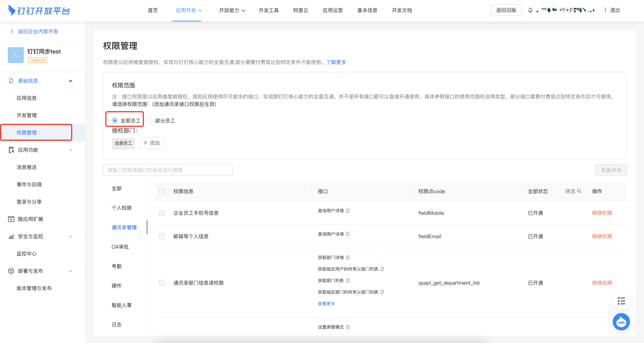
Task: Click the 安全与监控 chart icon
Action: coord(11,236)
